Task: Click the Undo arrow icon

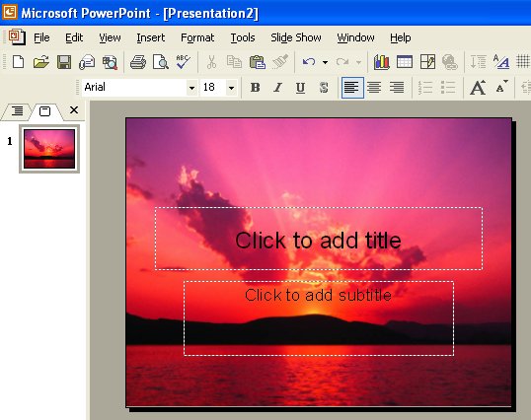Action: (x=309, y=62)
